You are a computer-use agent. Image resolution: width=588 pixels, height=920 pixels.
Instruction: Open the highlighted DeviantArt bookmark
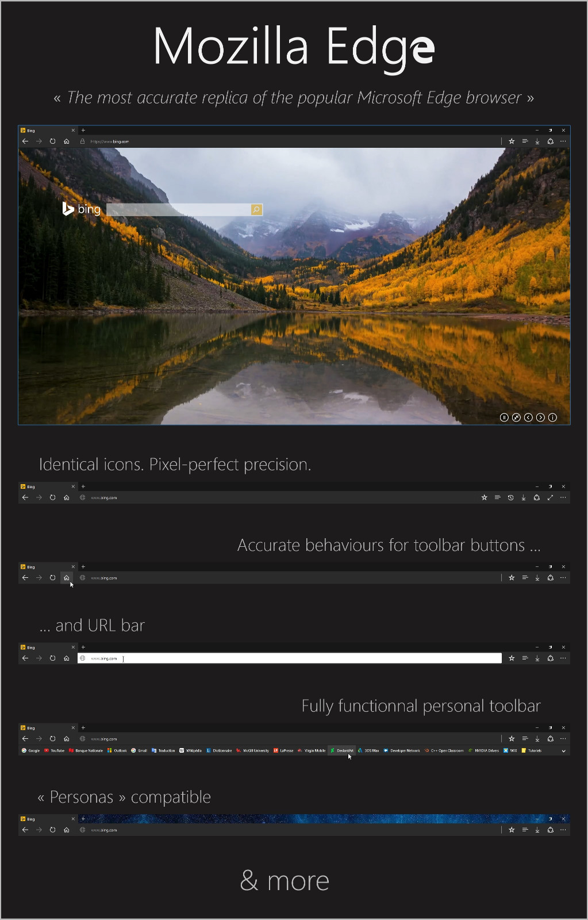342,750
